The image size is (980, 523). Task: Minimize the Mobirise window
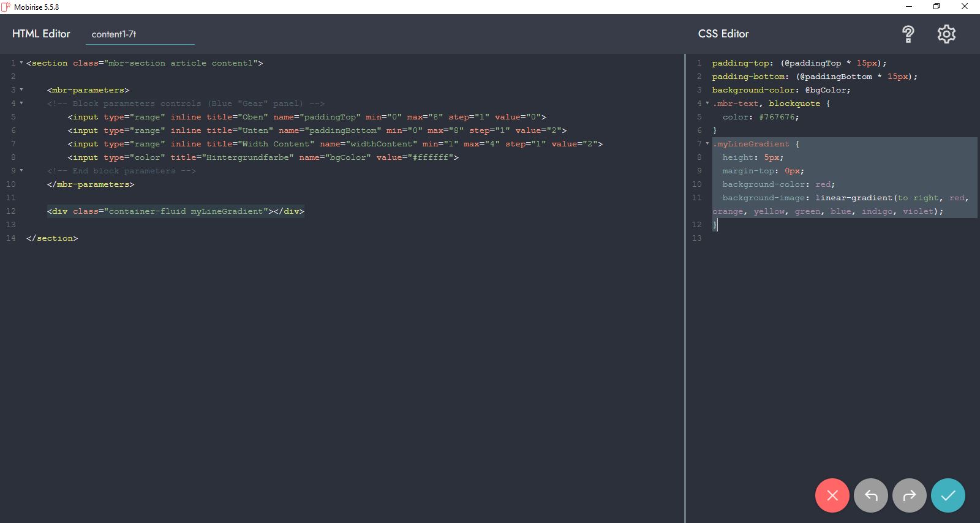tap(908, 7)
